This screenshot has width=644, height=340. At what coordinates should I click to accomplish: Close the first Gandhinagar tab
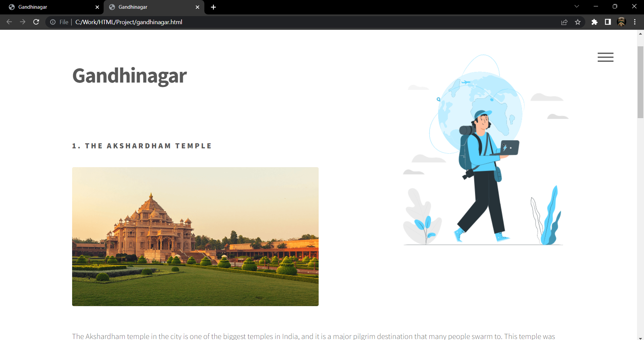pyautogui.click(x=97, y=7)
